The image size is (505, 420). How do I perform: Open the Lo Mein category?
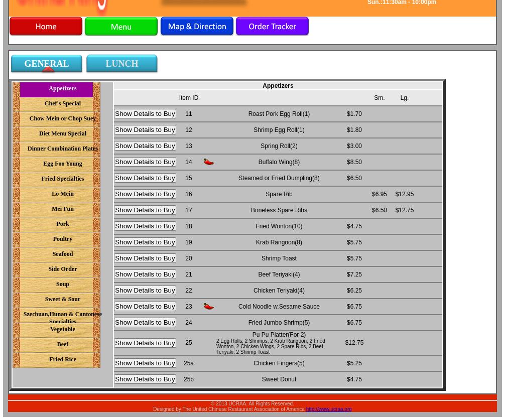62,194
